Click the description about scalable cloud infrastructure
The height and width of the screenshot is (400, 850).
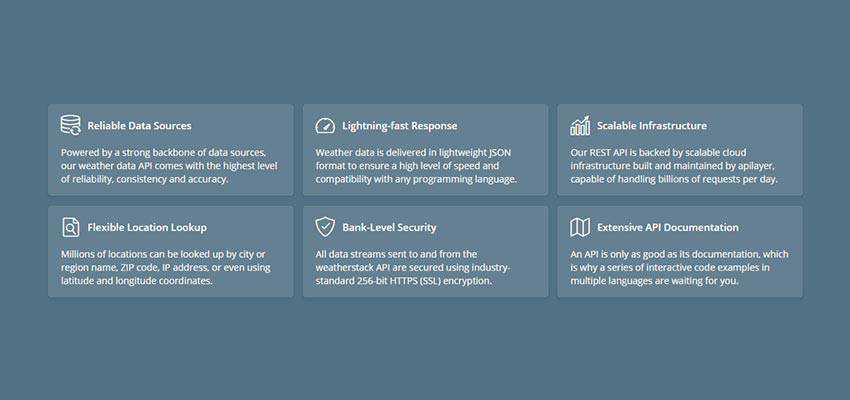[673, 165]
